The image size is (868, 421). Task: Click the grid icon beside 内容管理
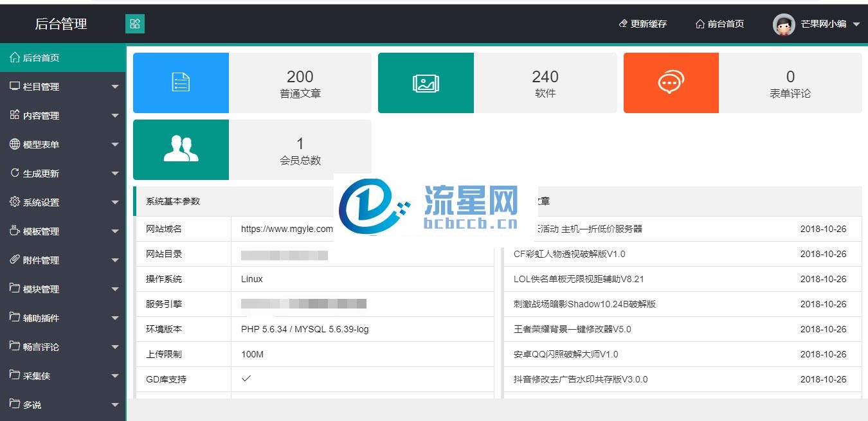pos(15,115)
